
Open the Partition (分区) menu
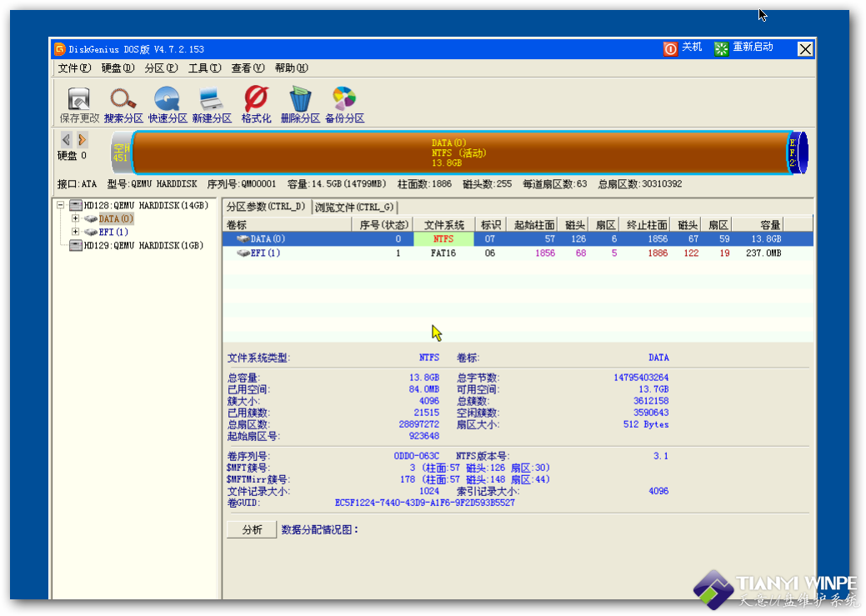pyautogui.click(x=161, y=68)
